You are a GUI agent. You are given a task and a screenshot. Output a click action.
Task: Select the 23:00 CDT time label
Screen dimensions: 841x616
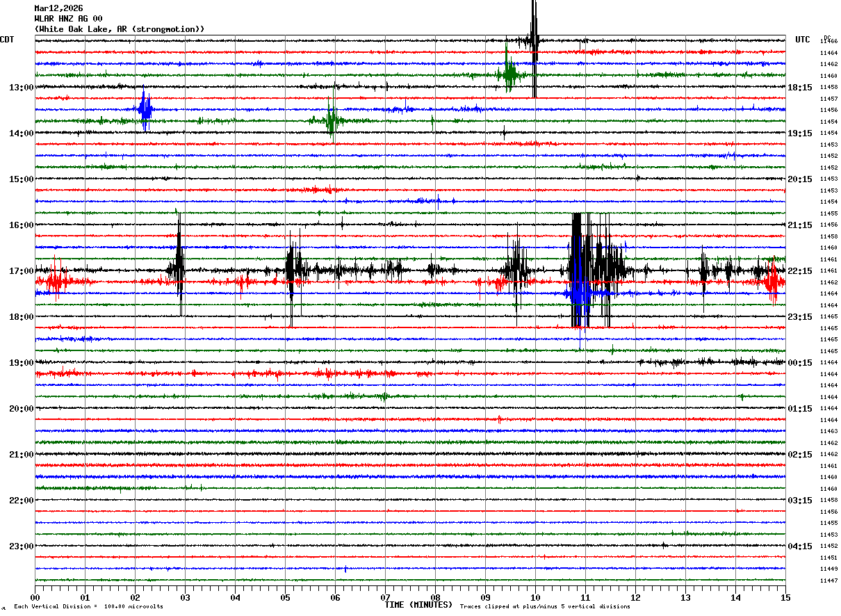(21, 546)
